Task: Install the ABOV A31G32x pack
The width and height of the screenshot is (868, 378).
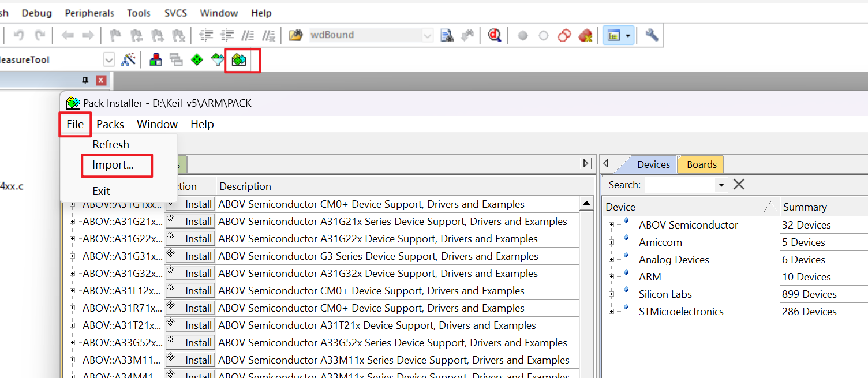Action: 190,274
